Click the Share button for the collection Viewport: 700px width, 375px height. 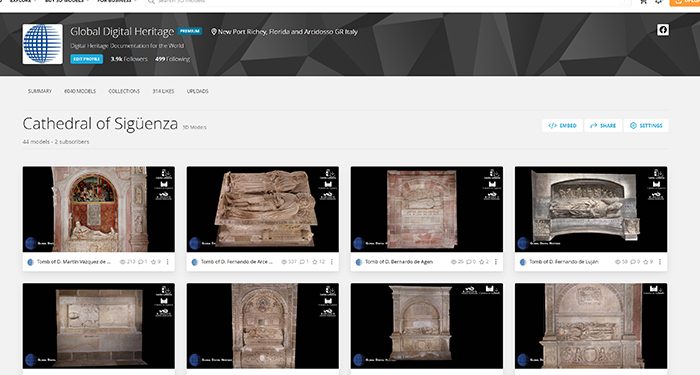click(603, 125)
